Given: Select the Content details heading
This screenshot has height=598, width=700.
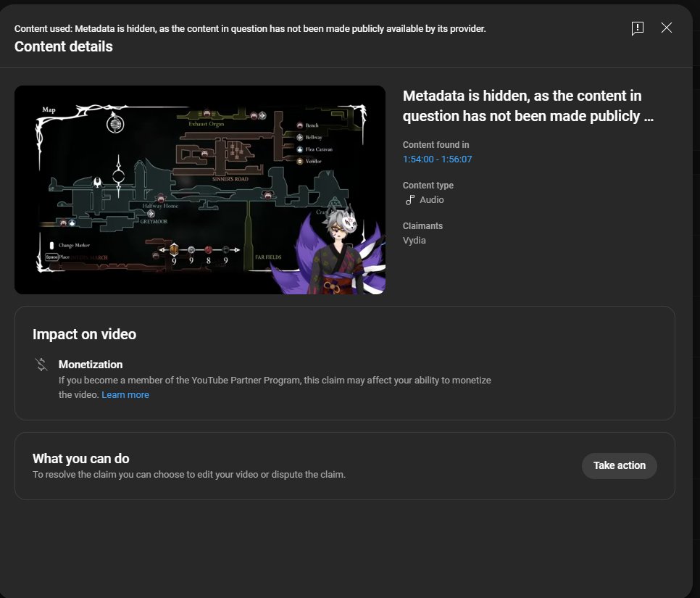Looking at the screenshot, I should (x=63, y=46).
